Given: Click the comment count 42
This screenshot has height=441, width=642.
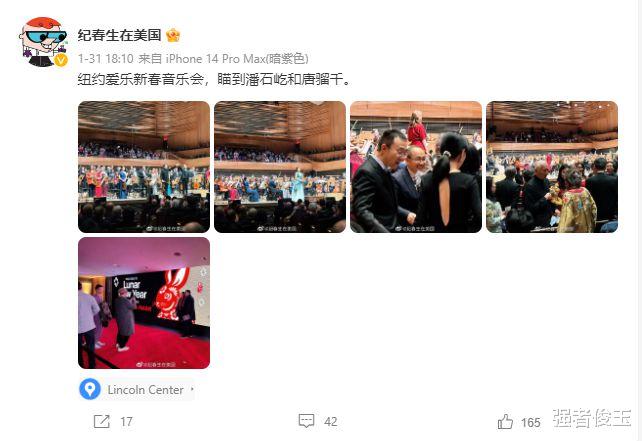Looking at the screenshot, I should (330, 422).
